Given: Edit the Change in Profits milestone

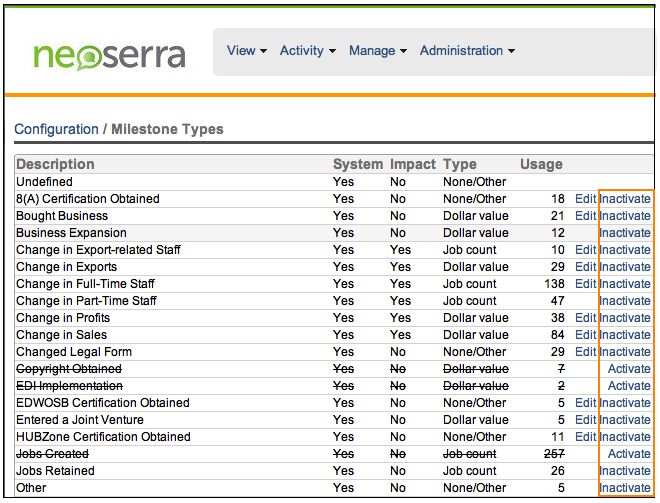Looking at the screenshot, I should point(585,318).
